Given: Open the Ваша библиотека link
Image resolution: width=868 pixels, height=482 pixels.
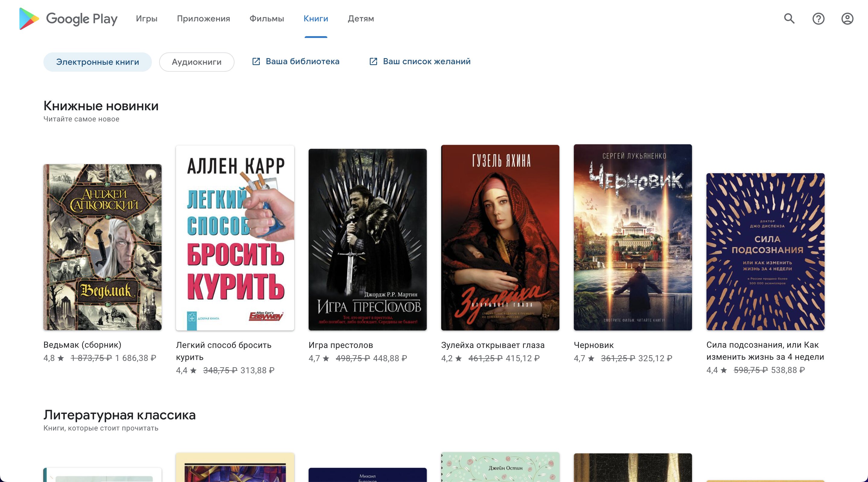Looking at the screenshot, I should coord(302,61).
